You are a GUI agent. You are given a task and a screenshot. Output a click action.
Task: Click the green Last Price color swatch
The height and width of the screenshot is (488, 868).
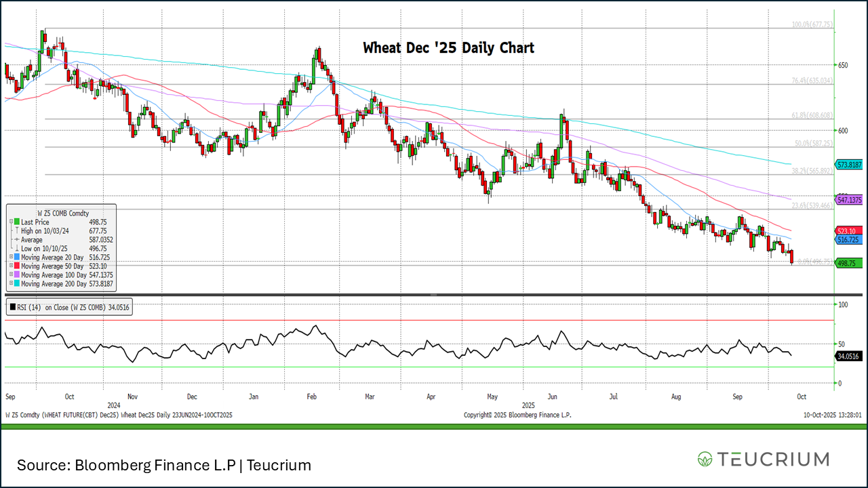16,222
